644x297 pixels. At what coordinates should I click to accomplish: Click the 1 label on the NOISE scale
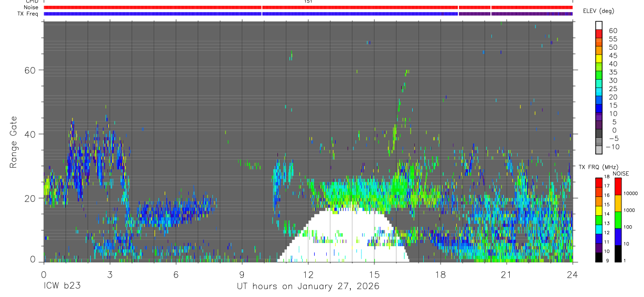click(x=625, y=260)
